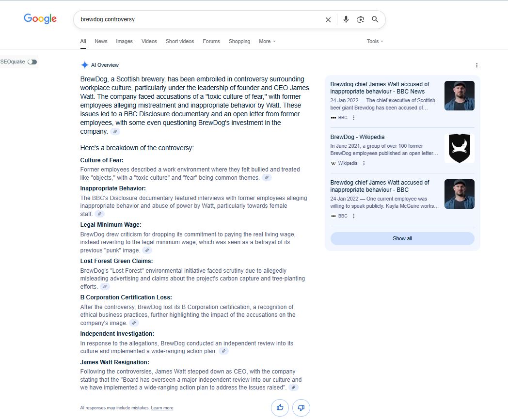Open source link icon for B Corporation Certification Loss
The width and height of the screenshot is (508, 420).
click(134, 323)
